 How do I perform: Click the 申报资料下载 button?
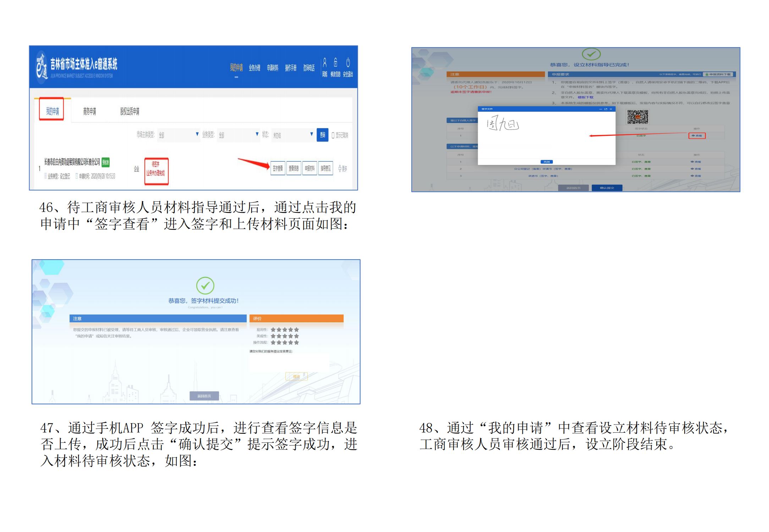click(x=718, y=74)
